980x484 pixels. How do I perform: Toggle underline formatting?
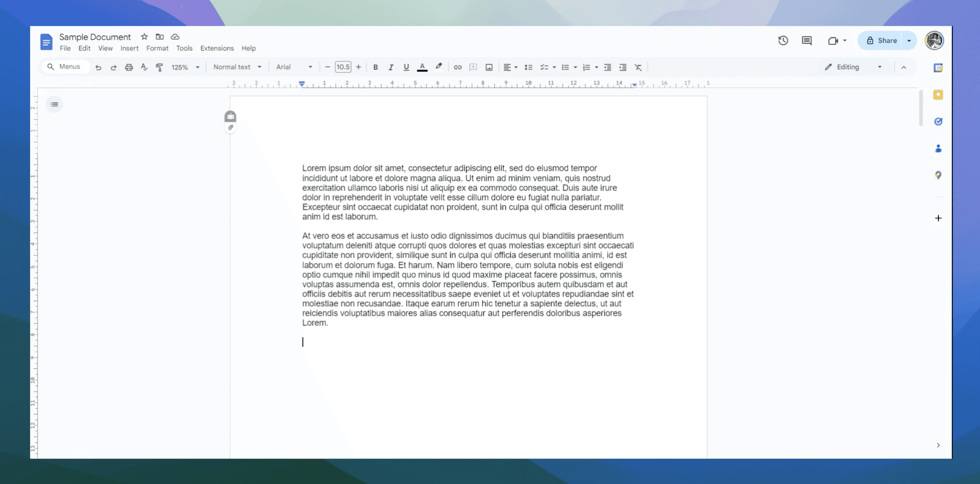pos(406,67)
